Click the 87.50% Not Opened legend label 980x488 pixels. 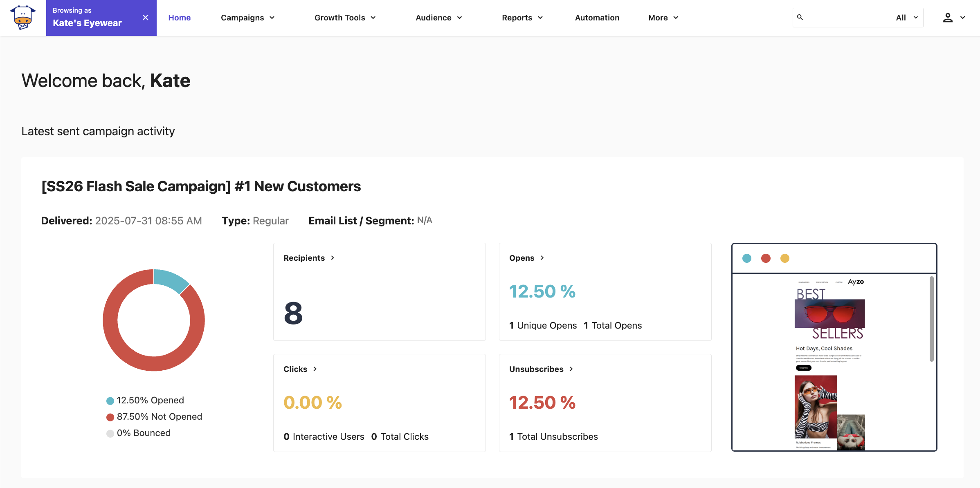click(160, 416)
